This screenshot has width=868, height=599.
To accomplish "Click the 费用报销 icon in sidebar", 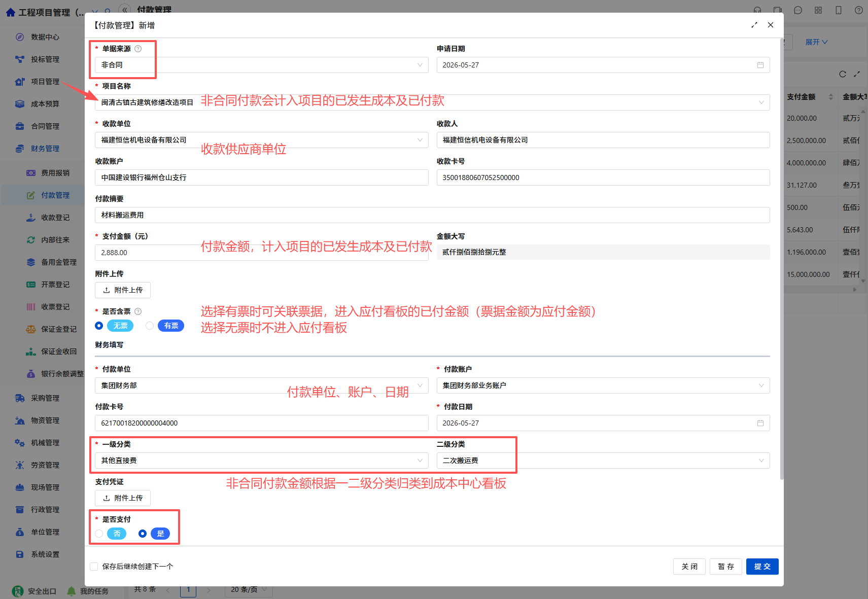I will point(31,173).
